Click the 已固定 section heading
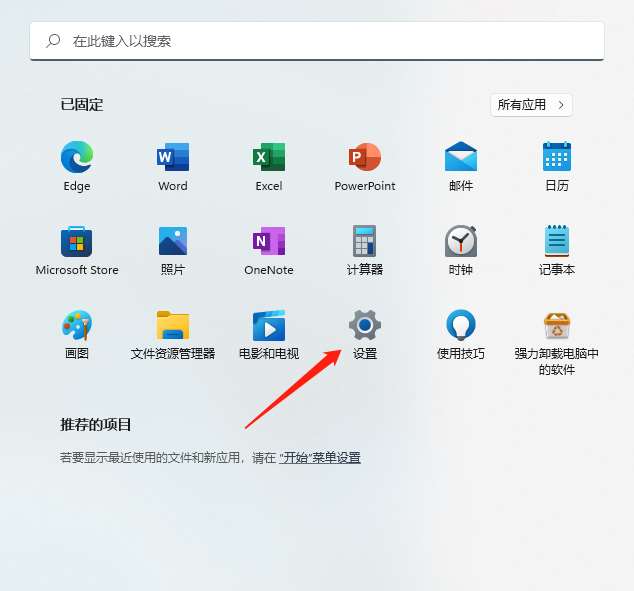The height and width of the screenshot is (591, 634). 82,105
